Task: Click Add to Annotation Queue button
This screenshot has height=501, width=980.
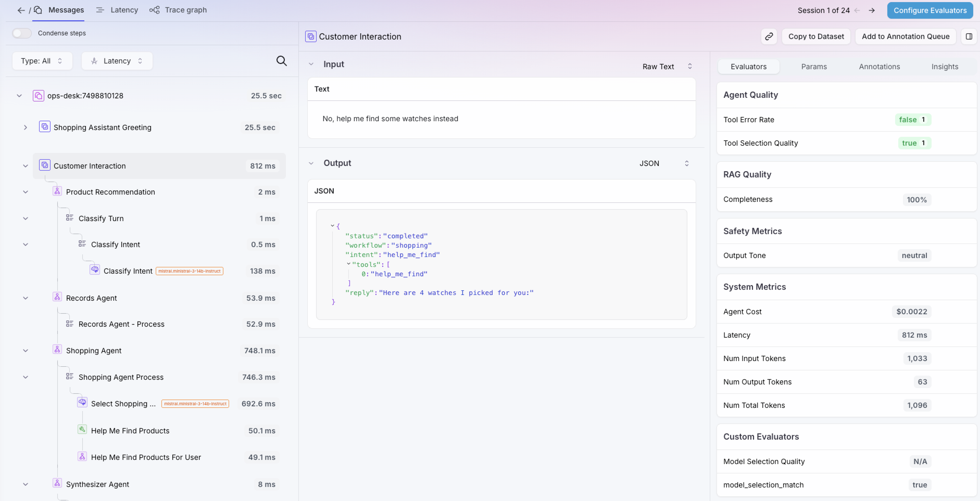Action: (x=906, y=36)
